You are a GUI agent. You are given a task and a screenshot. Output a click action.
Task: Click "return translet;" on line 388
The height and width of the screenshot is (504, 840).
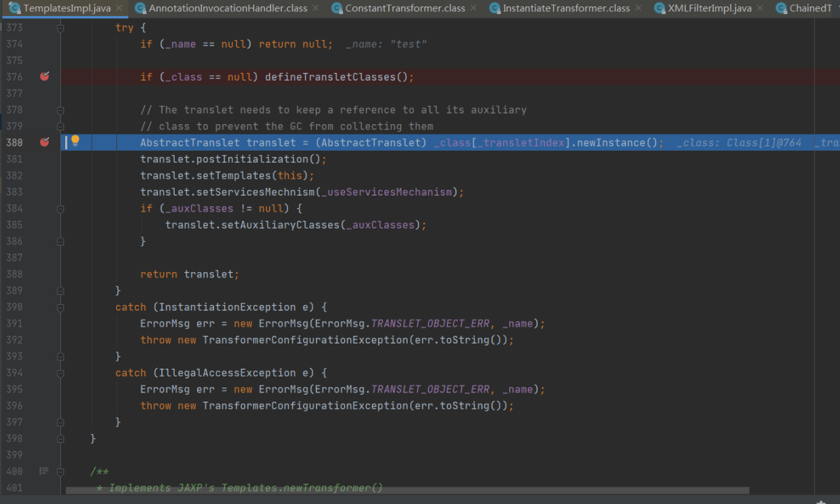point(189,274)
